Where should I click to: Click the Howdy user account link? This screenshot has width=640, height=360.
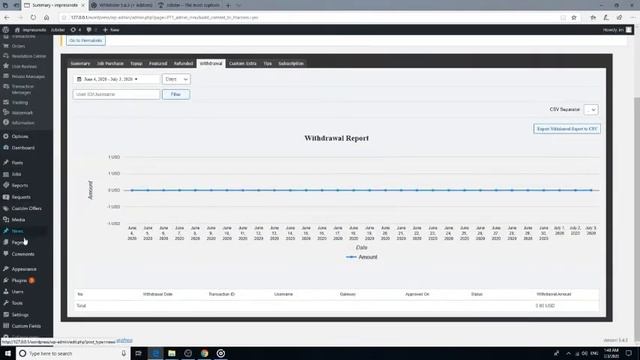coord(617,30)
